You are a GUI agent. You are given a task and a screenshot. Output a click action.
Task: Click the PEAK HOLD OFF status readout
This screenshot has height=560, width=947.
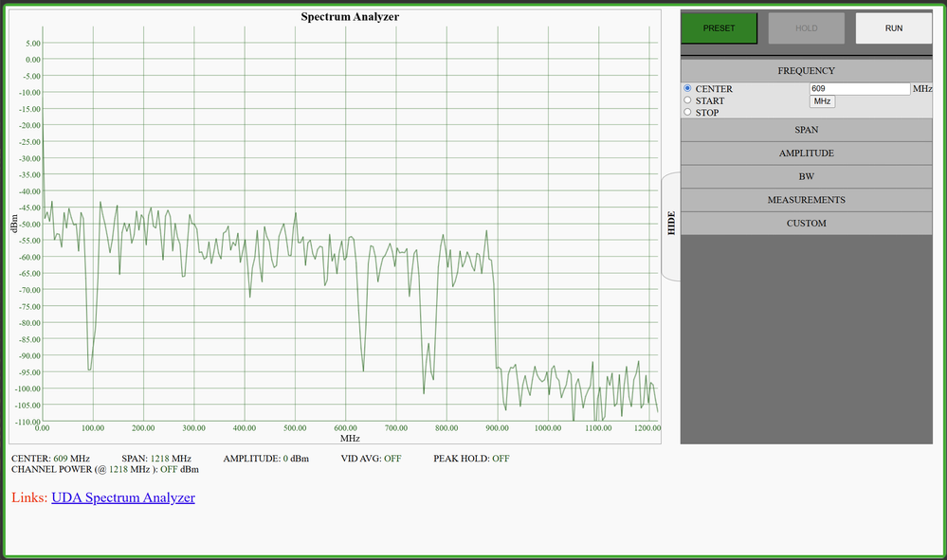click(x=499, y=459)
